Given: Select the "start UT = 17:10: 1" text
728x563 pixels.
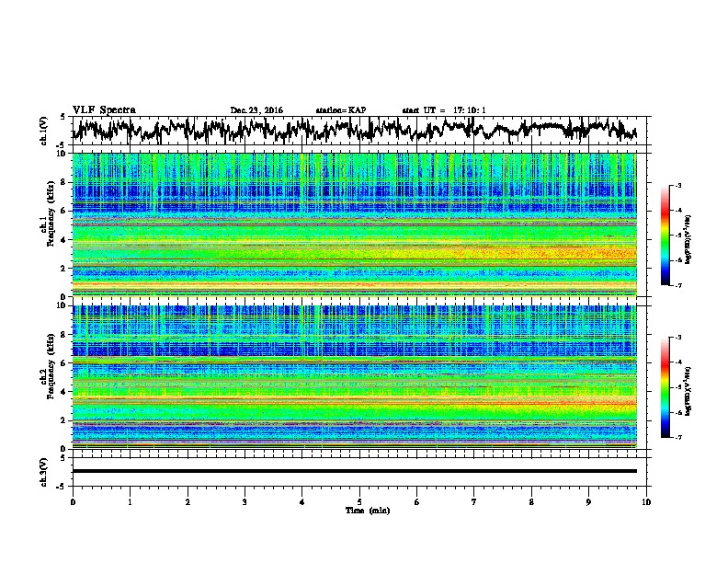Looking at the screenshot, I should (x=444, y=110).
